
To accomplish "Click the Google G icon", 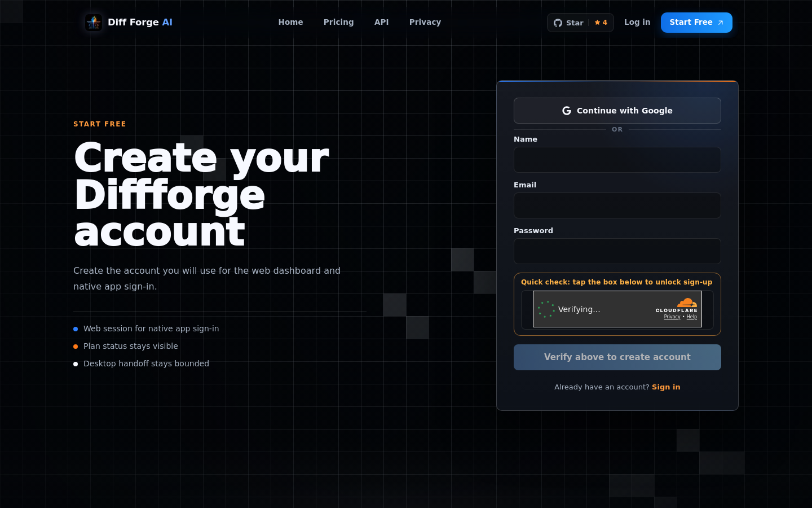I will tap(567, 111).
